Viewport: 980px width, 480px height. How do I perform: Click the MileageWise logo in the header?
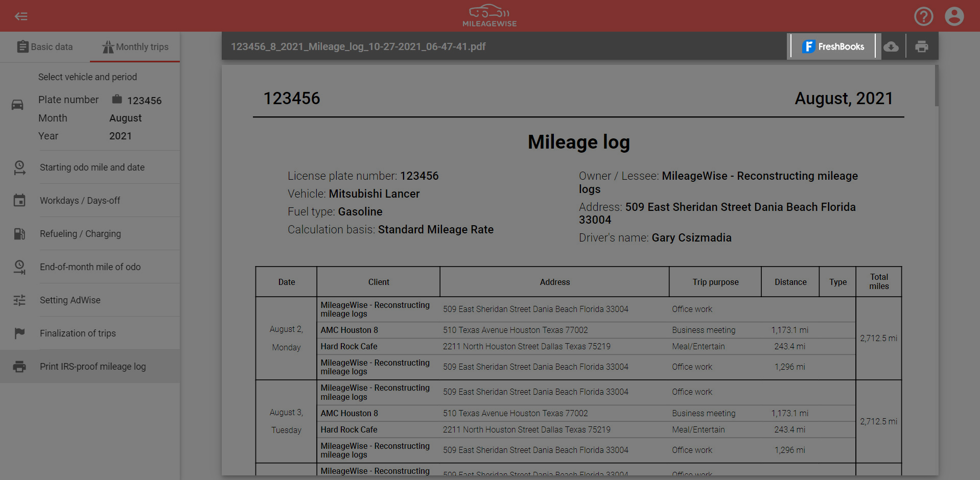[489, 15]
